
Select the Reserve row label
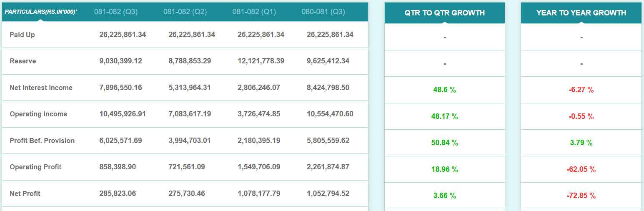click(23, 61)
